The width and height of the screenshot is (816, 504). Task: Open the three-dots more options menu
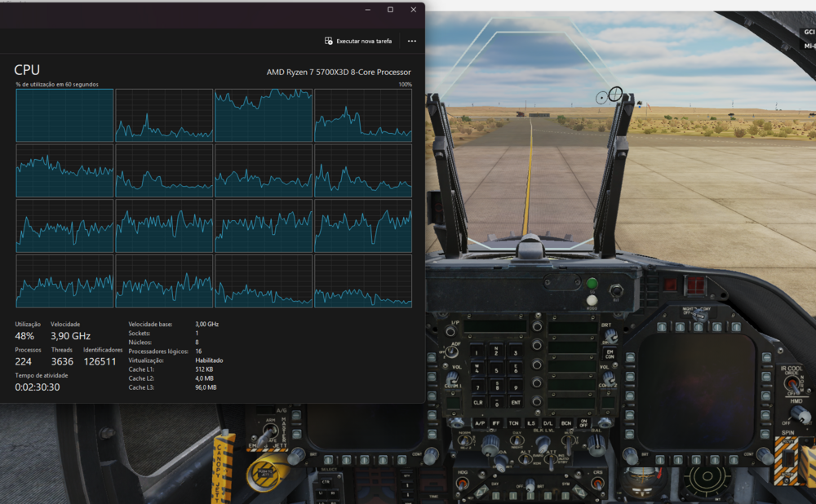coord(411,41)
